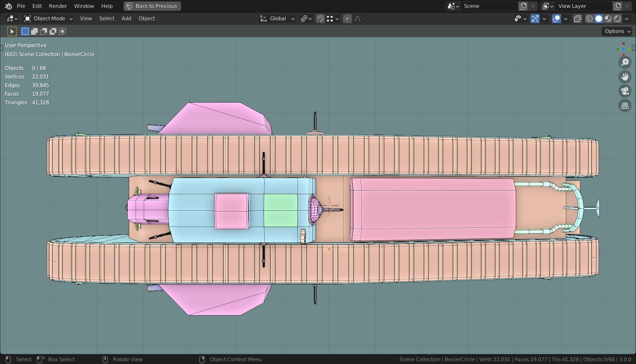
Task: Open the gizmo options dropdown arrow
Action: coord(544,19)
